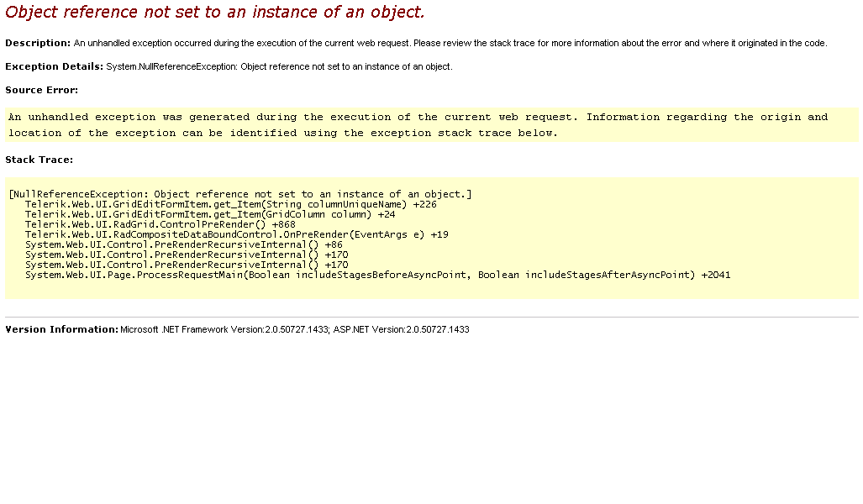Viewport: 863px width, 504px height.
Task: Click the RadCompositeDataBoundControl.OnPreRender line
Action: (237, 234)
